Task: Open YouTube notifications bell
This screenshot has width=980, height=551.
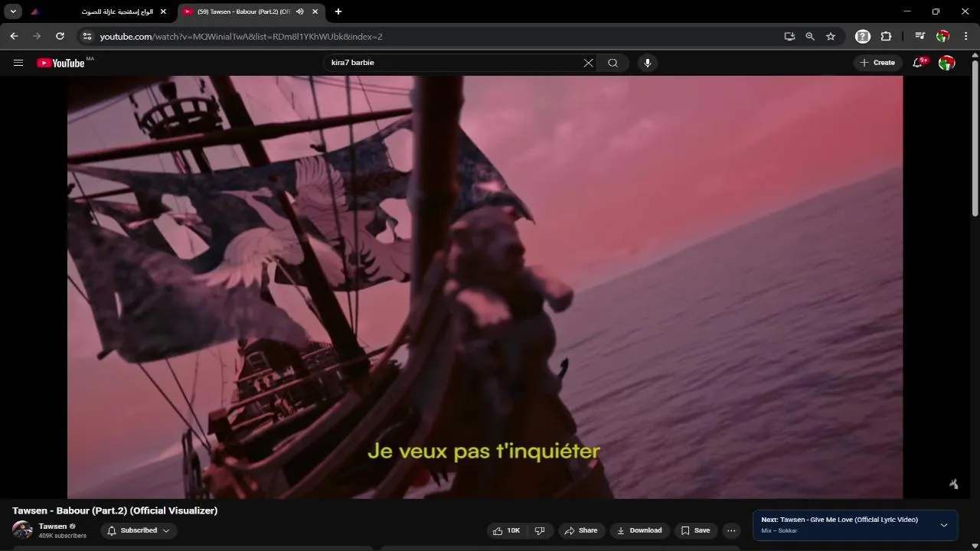Action: pos(919,63)
